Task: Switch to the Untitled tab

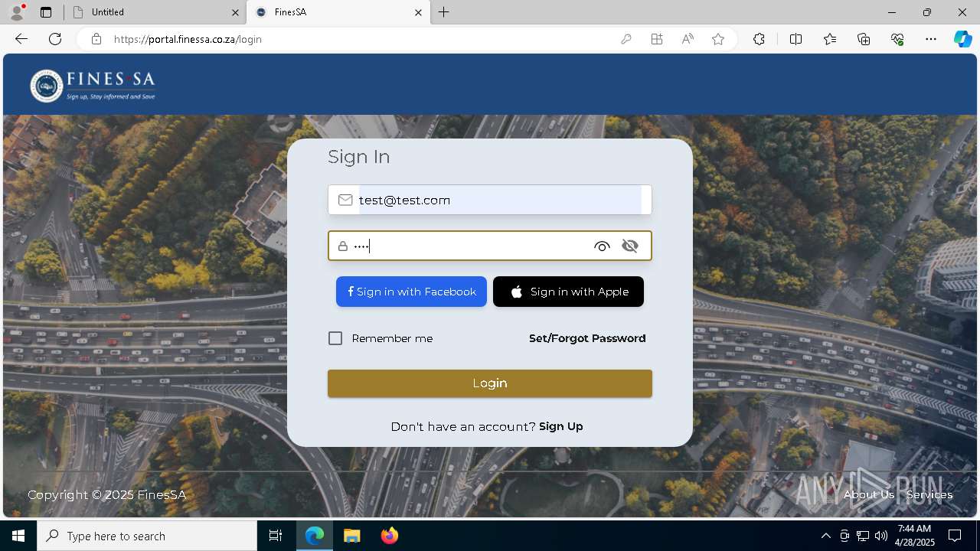Action: 154,12
